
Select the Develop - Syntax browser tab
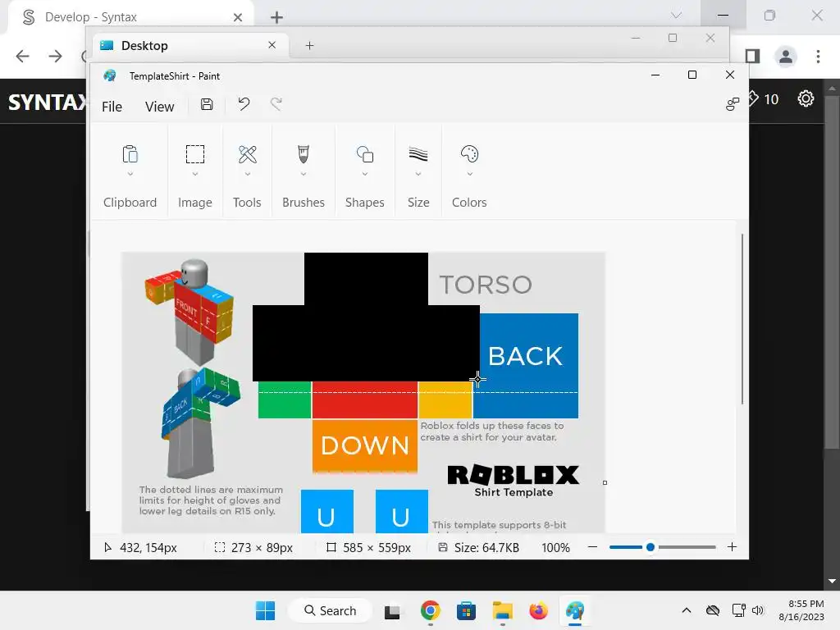point(129,17)
